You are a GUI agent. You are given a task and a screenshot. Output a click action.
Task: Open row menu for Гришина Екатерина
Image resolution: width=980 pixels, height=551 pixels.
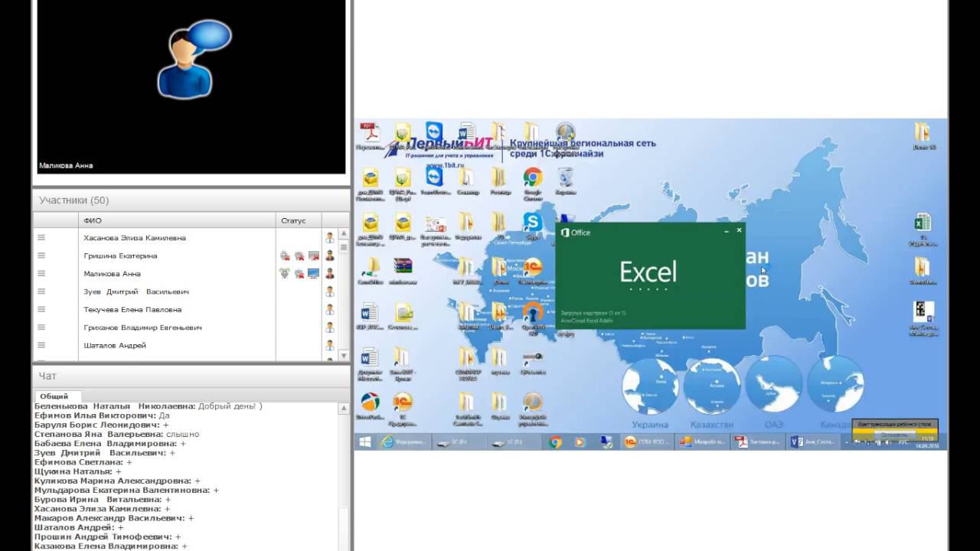pyautogui.click(x=41, y=256)
